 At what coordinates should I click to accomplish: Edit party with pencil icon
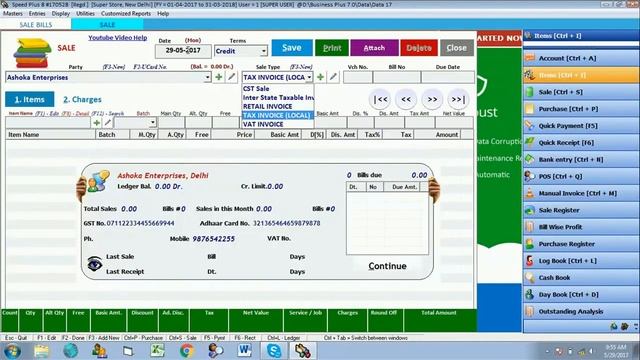[231, 77]
